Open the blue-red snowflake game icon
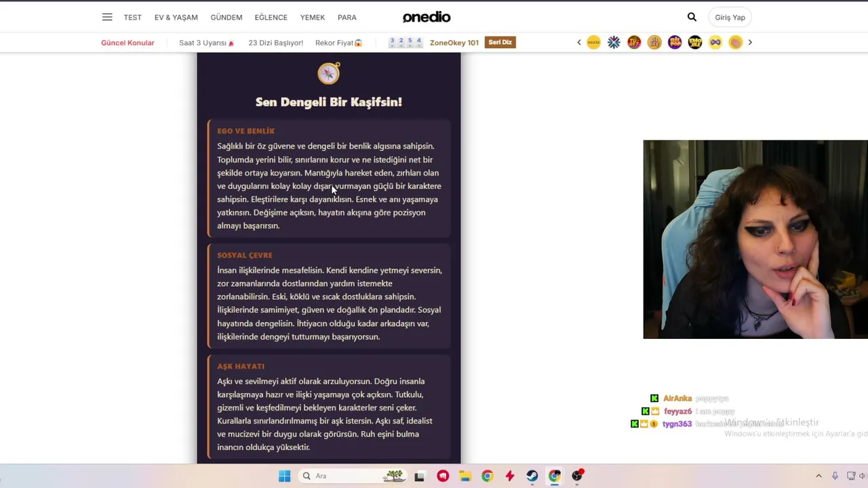This screenshot has width=868, height=488. pyautogui.click(x=614, y=42)
